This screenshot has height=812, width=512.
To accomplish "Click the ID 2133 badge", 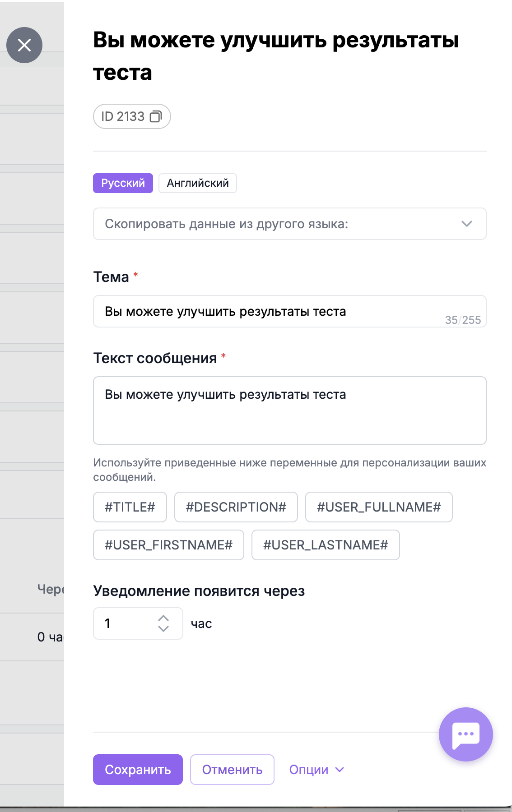I will (x=132, y=116).
